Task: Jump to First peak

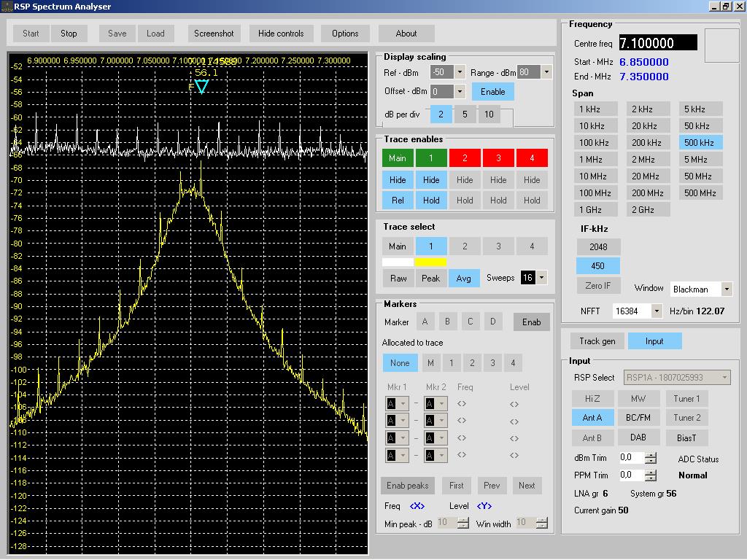Action: point(457,486)
